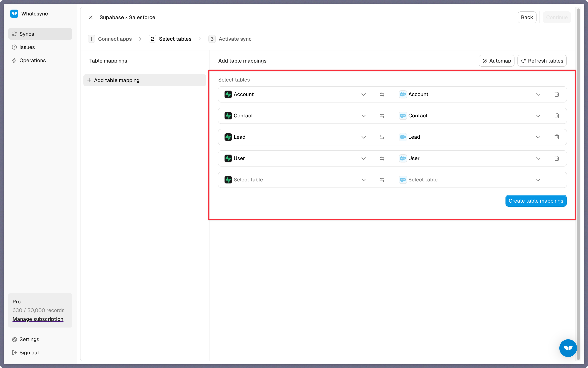Click the Supabase × Salesforce title
This screenshot has width=588, height=368.
point(127,17)
